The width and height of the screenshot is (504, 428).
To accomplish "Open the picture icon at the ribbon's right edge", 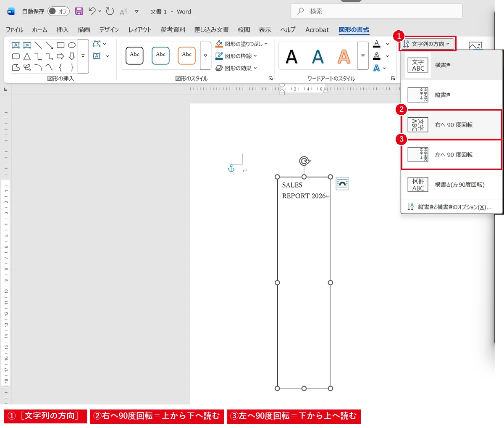I will 475,45.
